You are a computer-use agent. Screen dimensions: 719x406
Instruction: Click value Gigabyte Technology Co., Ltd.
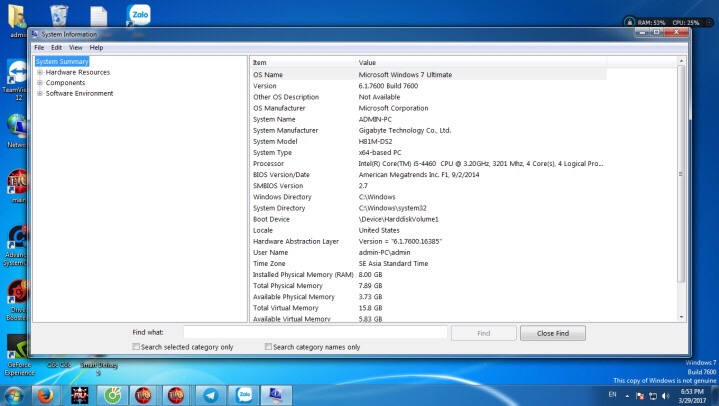pos(405,130)
